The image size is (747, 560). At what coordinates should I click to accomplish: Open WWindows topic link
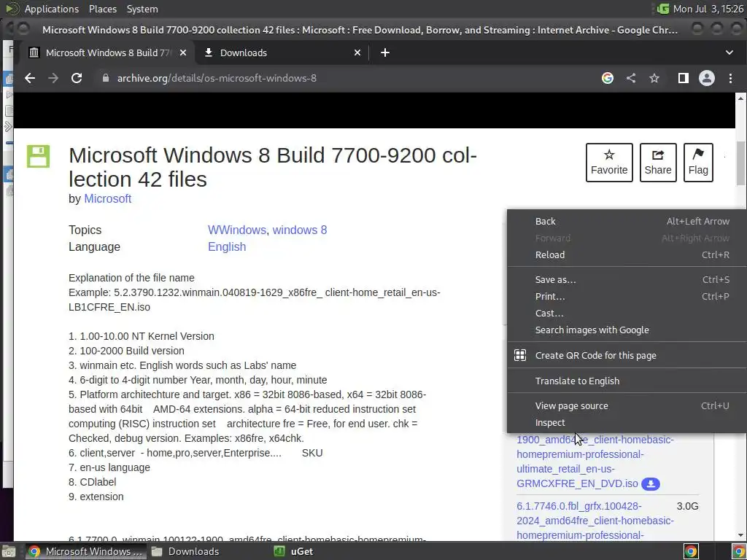click(237, 230)
